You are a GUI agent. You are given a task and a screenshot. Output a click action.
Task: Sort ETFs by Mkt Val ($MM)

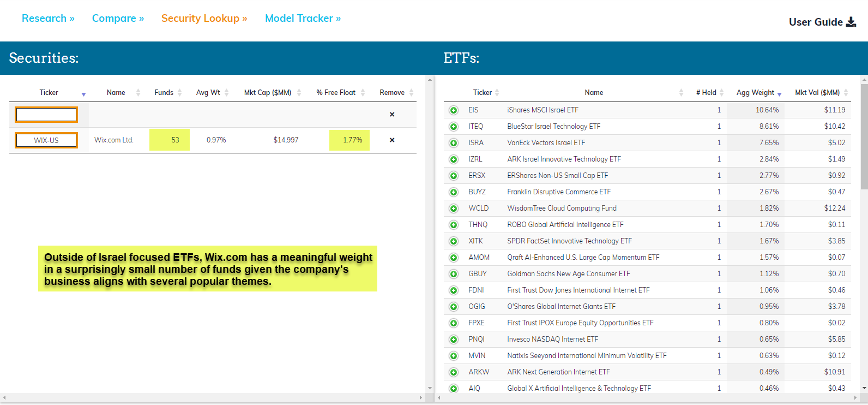pyautogui.click(x=817, y=93)
